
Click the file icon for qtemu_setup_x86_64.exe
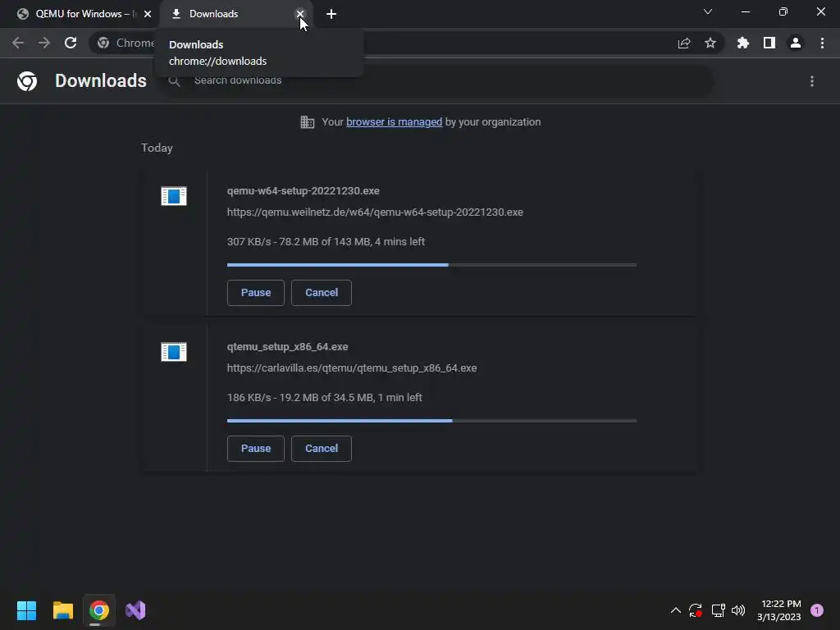[174, 352]
